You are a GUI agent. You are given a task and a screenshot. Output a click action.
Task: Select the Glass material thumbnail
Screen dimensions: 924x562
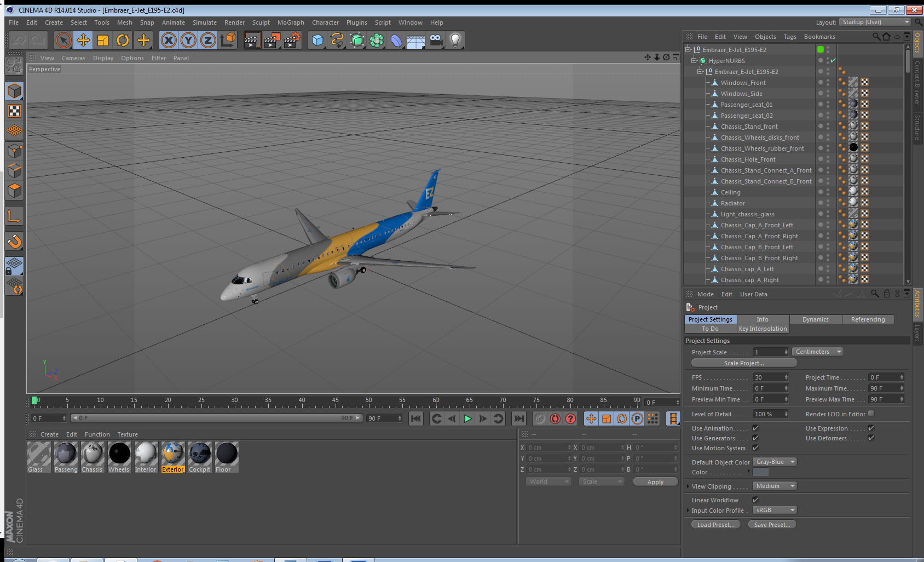click(39, 457)
